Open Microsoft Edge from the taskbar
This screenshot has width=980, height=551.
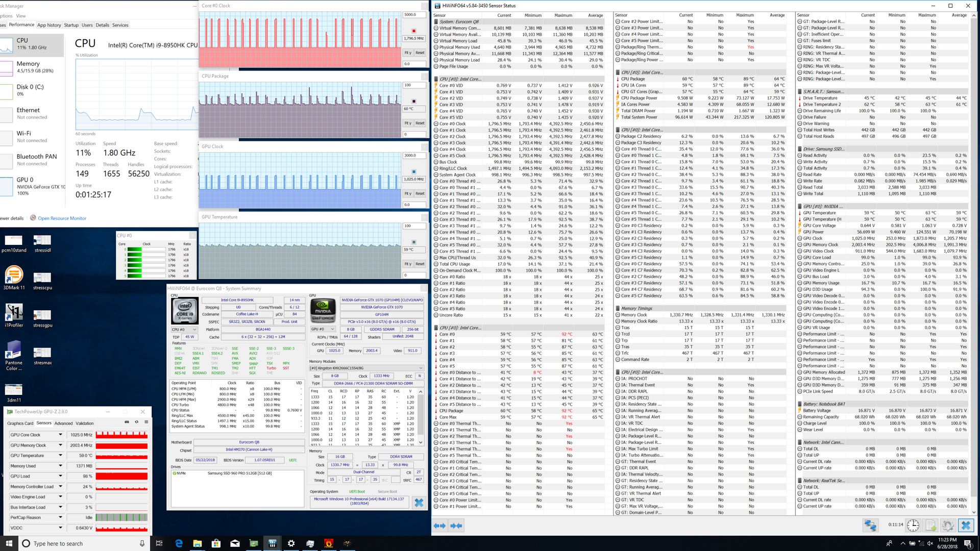coord(179,543)
